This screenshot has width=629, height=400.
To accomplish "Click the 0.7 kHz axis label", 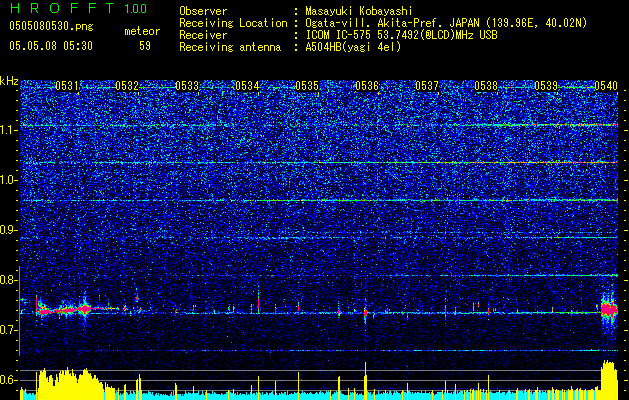I will click(9, 330).
